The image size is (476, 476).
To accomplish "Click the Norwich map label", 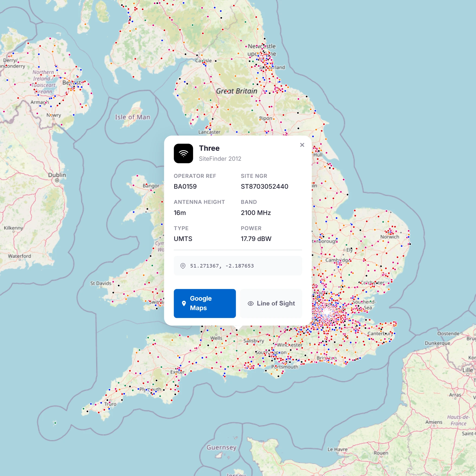I will coord(390,237).
